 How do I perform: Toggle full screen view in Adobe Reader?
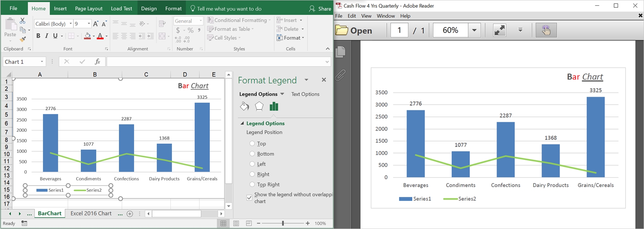499,30
